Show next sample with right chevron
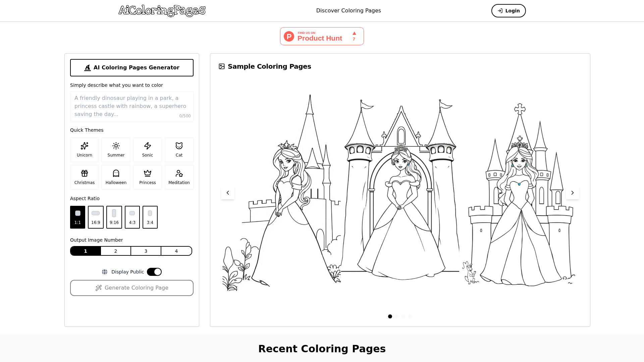 [x=572, y=193]
